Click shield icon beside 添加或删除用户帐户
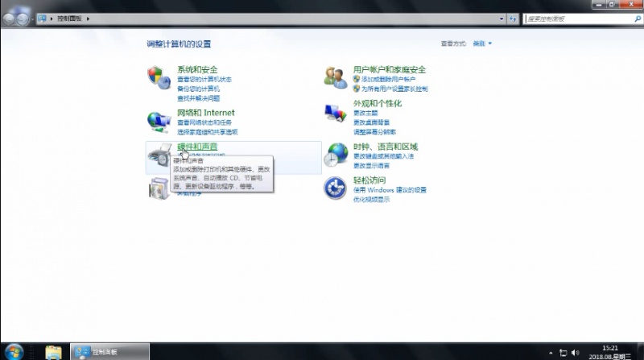The image size is (644, 360). [356, 79]
